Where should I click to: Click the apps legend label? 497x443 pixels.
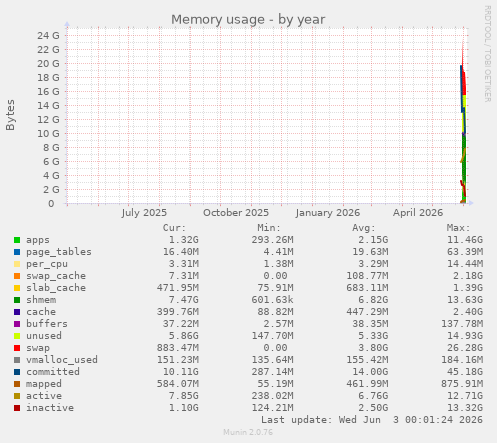click(x=38, y=240)
